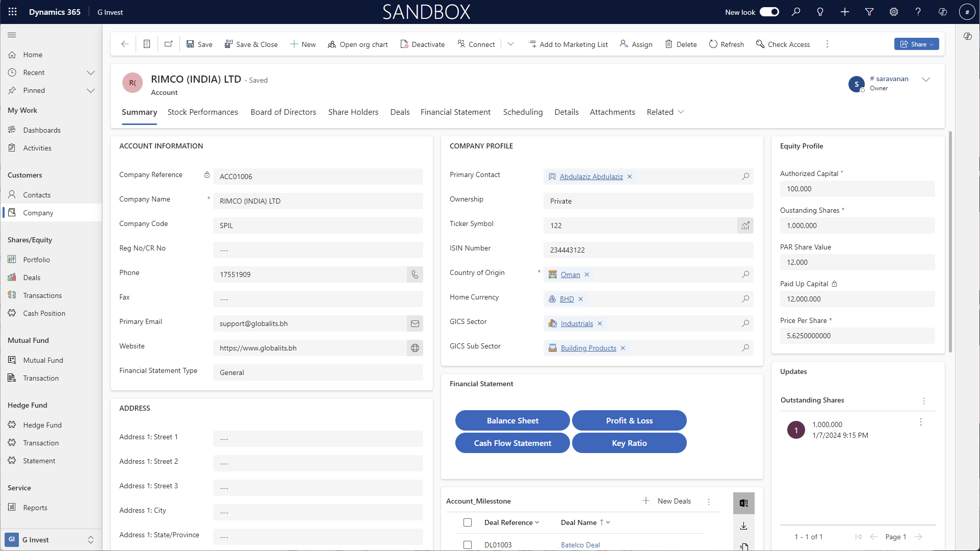Click the Authorized Capital input field
This screenshot has height=551, width=980.
(x=857, y=189)
